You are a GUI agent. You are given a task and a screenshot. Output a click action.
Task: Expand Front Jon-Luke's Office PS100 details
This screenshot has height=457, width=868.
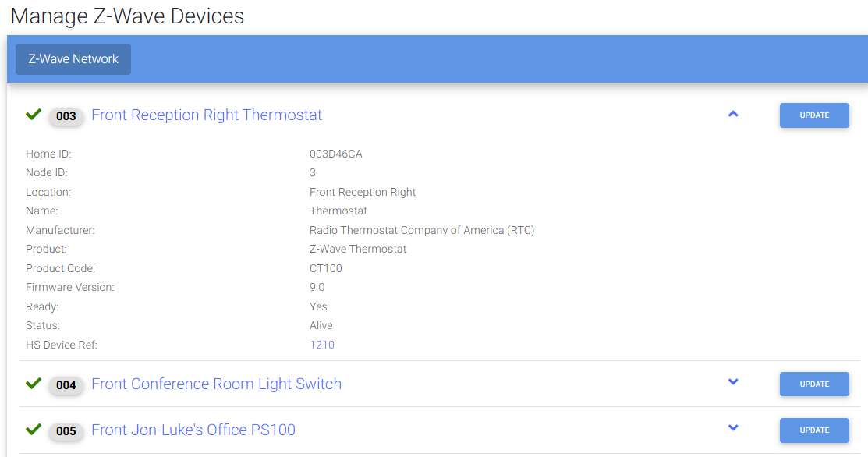pos(732,428)
